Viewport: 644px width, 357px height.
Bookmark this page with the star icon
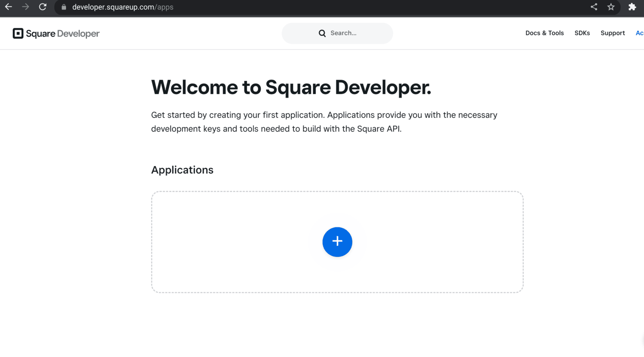(x=611, y=7)
